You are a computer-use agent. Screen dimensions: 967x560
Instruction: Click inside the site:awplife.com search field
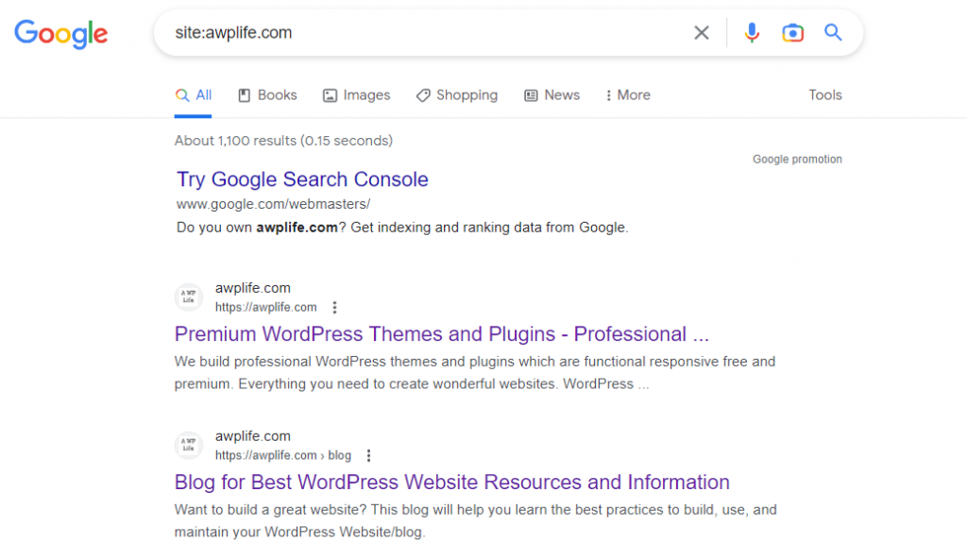coord(425,33)
